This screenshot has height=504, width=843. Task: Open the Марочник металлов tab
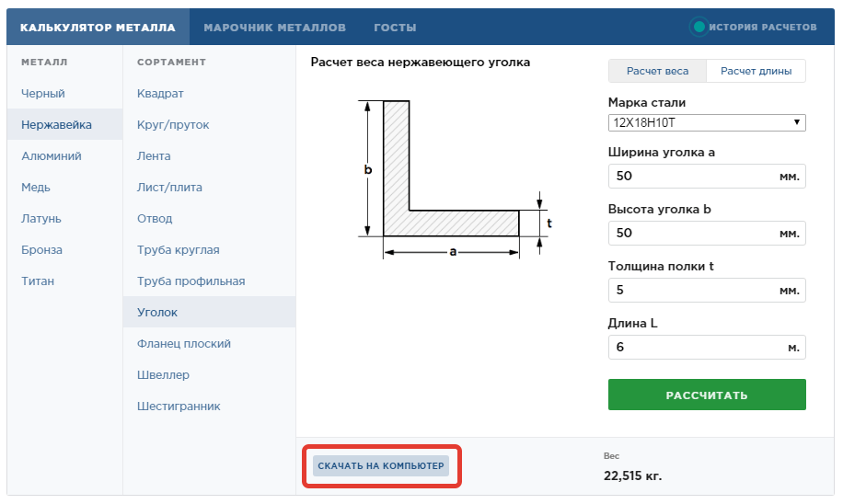pos(275,27)
